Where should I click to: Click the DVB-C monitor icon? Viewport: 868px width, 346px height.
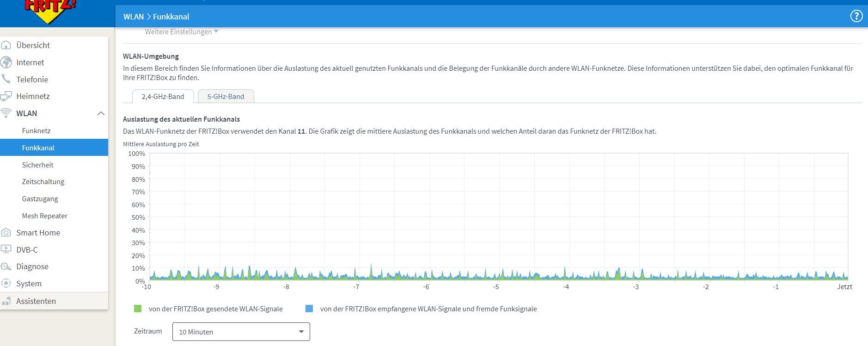6,249
